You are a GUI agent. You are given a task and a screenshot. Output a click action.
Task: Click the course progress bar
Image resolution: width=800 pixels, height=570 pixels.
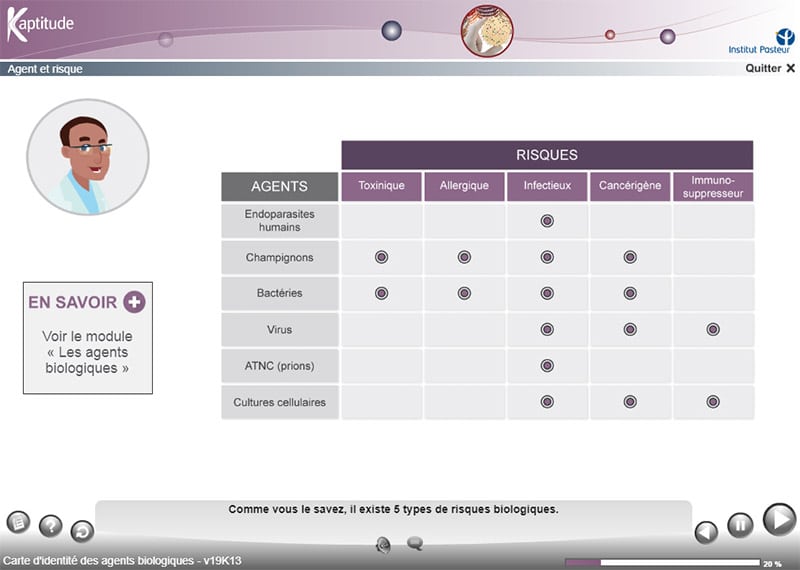click(662, 563)
